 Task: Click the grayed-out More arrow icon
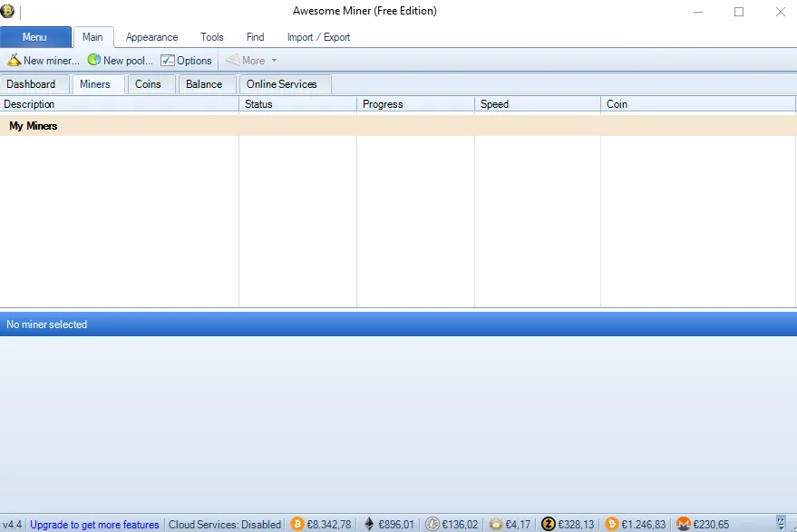[233, 60]
